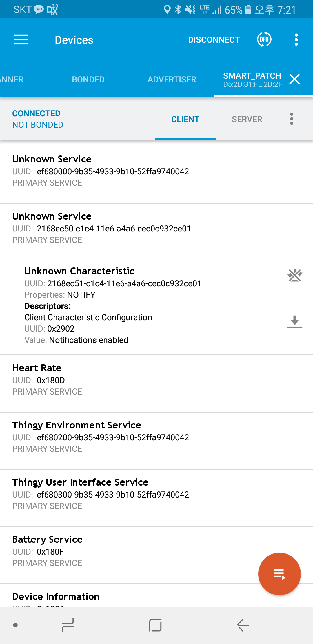Open the top-right overflow menu
313x644 pixels.
pyautogui.click(x=296, y=40)
